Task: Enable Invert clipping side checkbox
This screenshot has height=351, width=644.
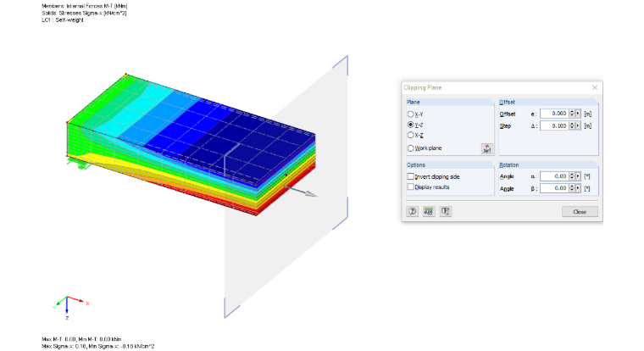Action: [x=410, y=176]
